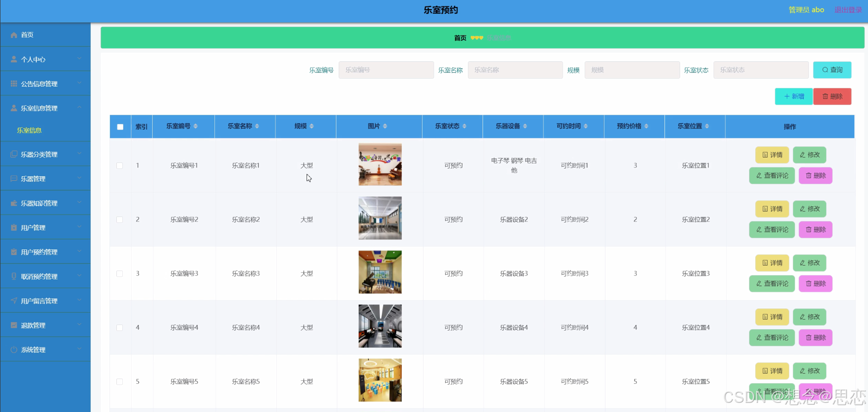Click the grid icon beside 公告信息管理
The height and width of the screenshot is (412, 868).
click(x=14, y=84)
